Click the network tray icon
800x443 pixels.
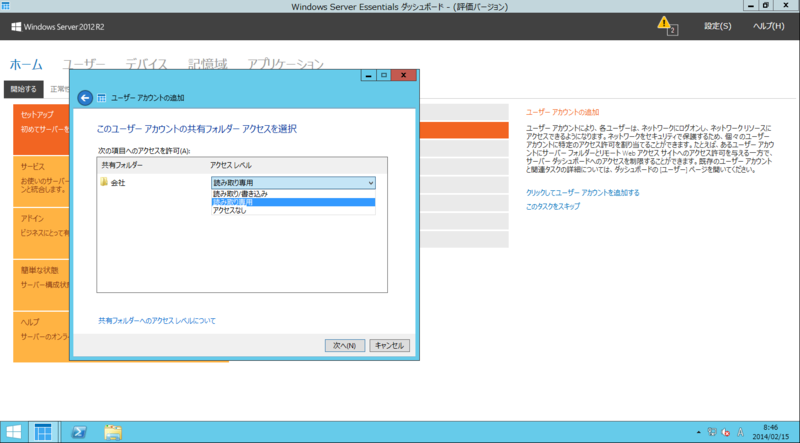click(712, 432)
